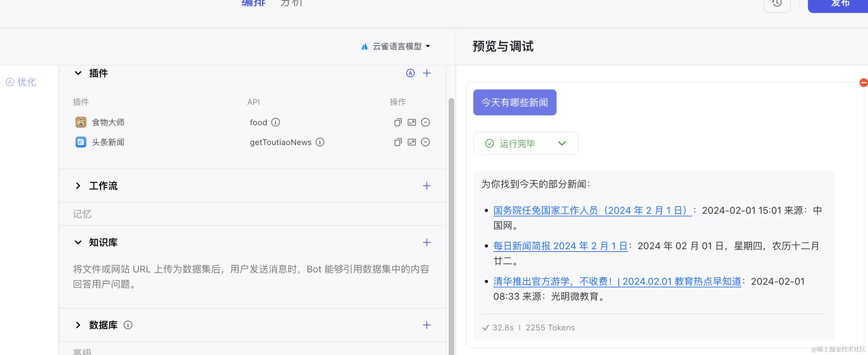Copy the food plugin to clipboard
Viewport: 868px width, 355px height.
click(x=397, y=122)
